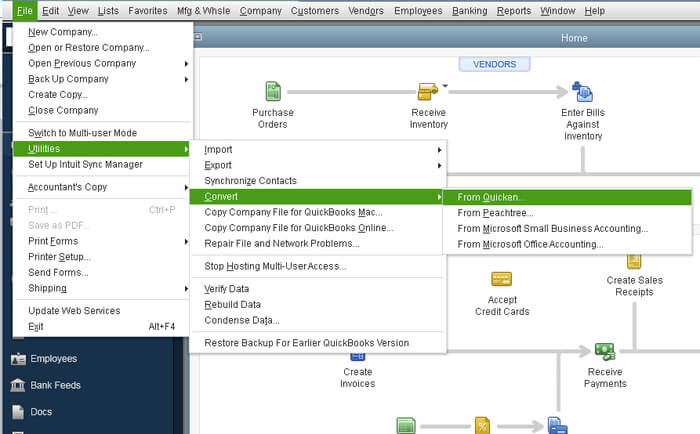Open the Accept Credit Cards icon

(502, 280)
